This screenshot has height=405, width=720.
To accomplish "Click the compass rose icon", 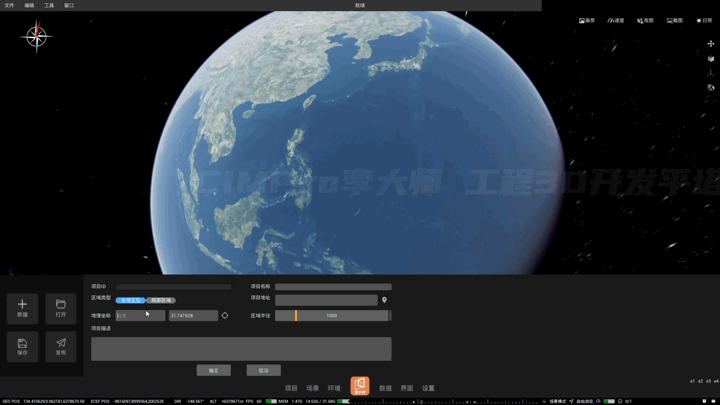I will click(36, 36).
